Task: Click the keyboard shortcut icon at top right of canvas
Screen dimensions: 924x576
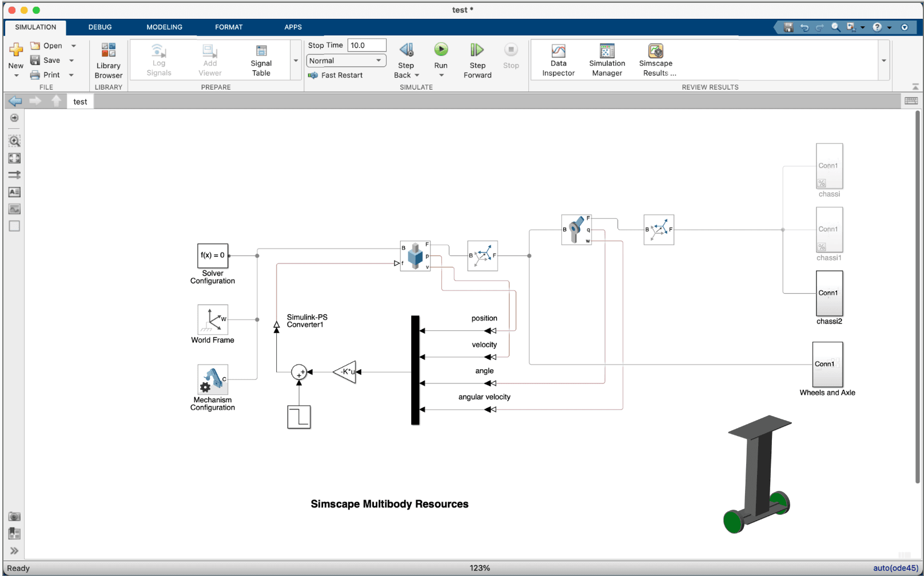Action: [911, 101]
